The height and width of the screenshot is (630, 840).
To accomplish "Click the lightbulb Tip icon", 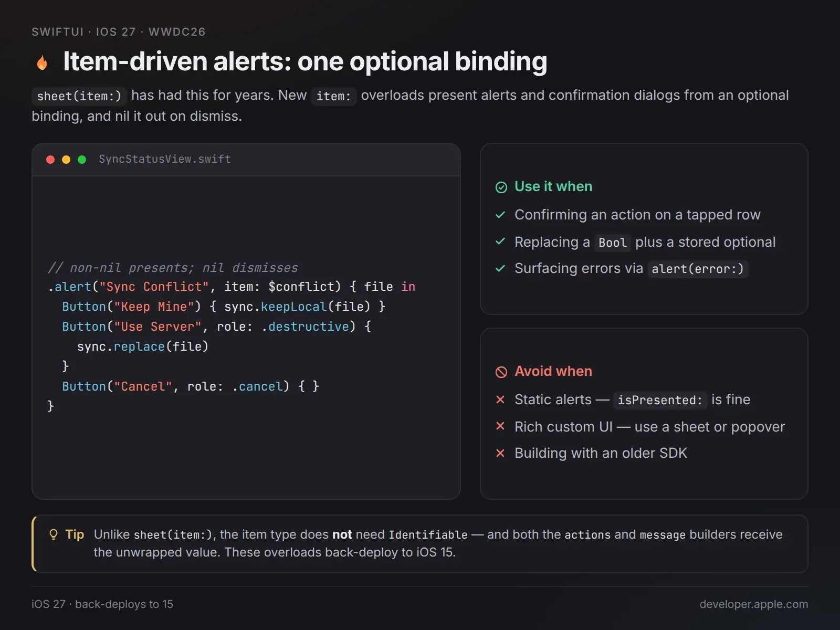I will [53, 534].
